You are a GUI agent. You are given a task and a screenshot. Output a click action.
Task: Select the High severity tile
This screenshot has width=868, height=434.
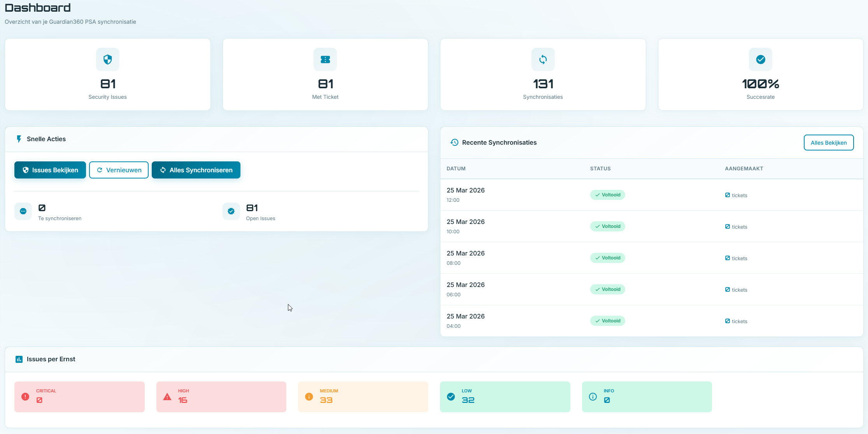tap(221, 397)
